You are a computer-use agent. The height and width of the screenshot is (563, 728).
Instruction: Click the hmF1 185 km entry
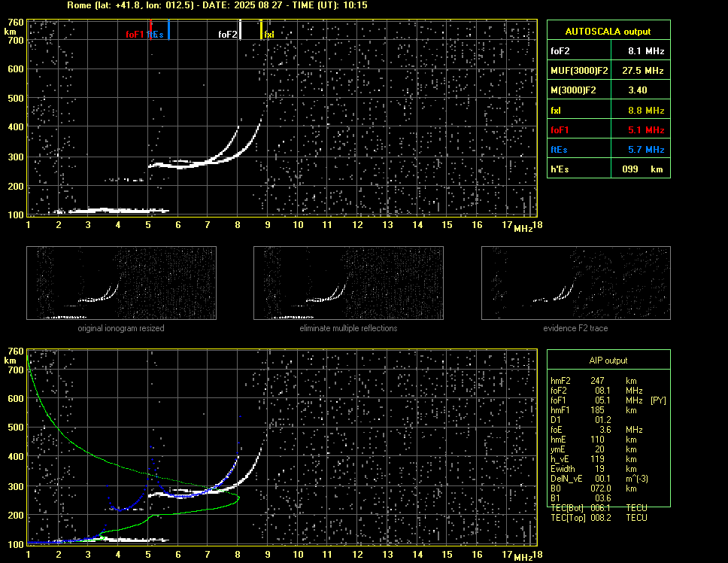tap(594, 410)
